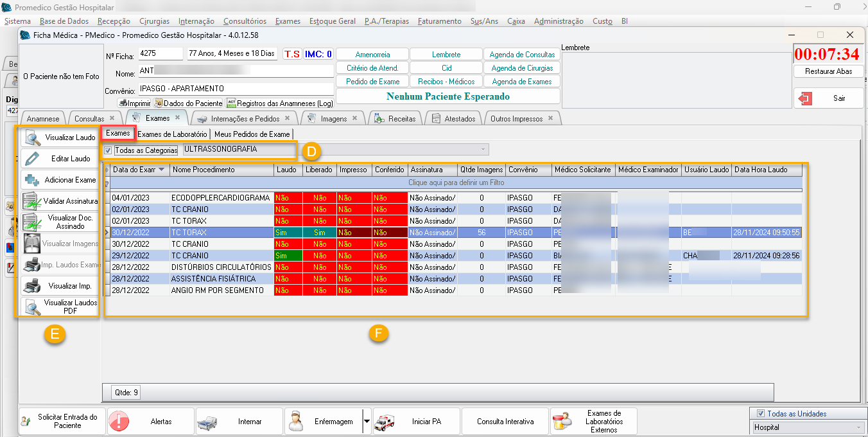Switch to the Exames de Laboratório tab
The image size is (868, 437).
pyautogui.click(x=173, y=134)
